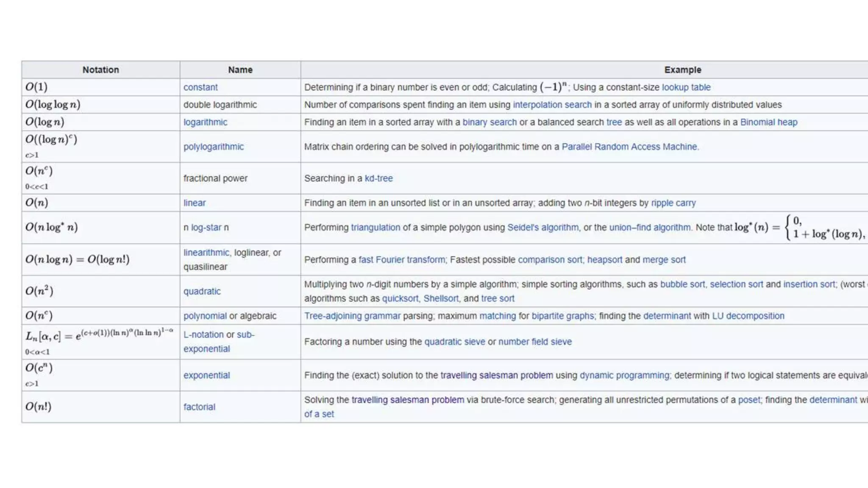Open the constant link in Name column
868x488 pixels.
[200, 87]
